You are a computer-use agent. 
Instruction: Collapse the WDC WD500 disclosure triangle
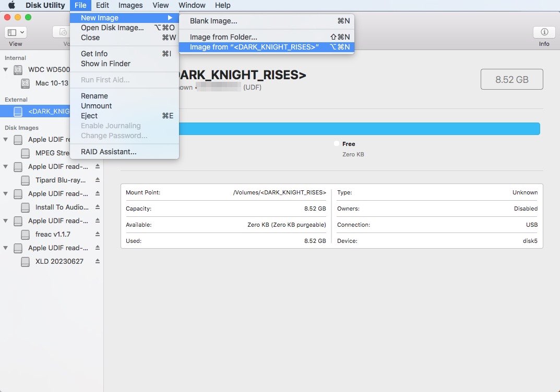point(5,69)
